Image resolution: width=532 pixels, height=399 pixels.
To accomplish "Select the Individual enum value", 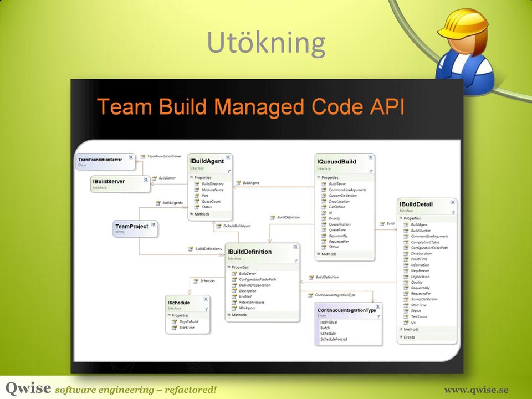I will pyautogui.click(x=329, y=323).
